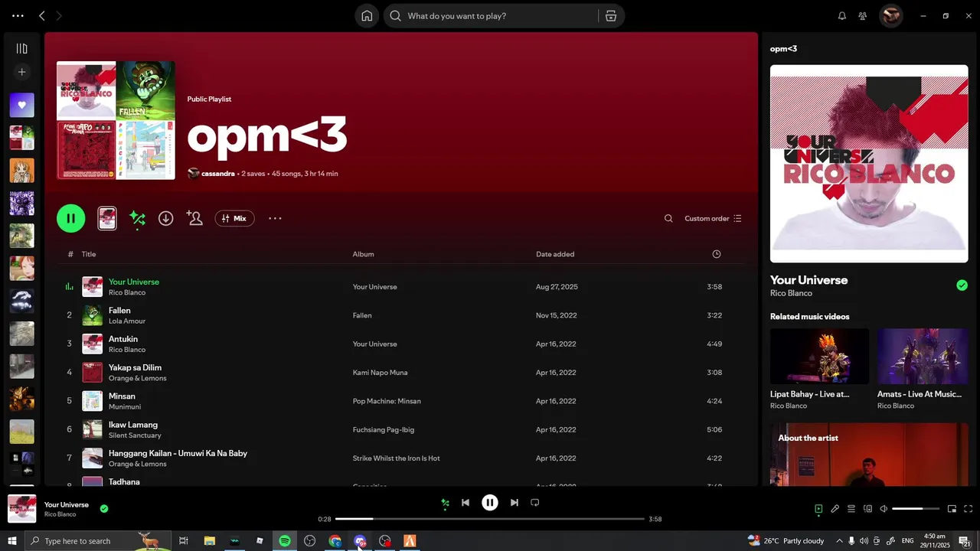Viewport: 980px width, 551px height.
Task: Toggle smart shuffle in the player bar
Action: [x=445, y=503]
